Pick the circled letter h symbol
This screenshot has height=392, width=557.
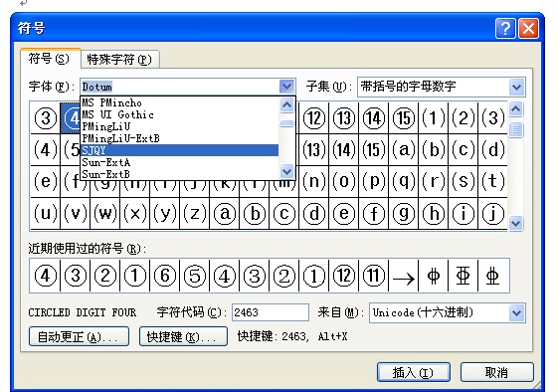click(x=434, y=213)
